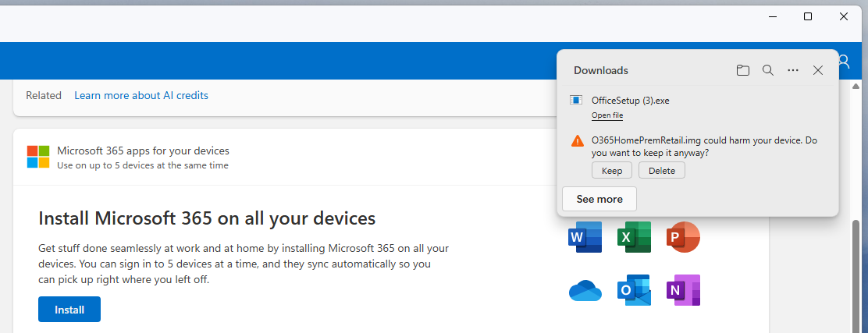
Task: Search downloads with the magnifier icon
Action: point(768,70)
